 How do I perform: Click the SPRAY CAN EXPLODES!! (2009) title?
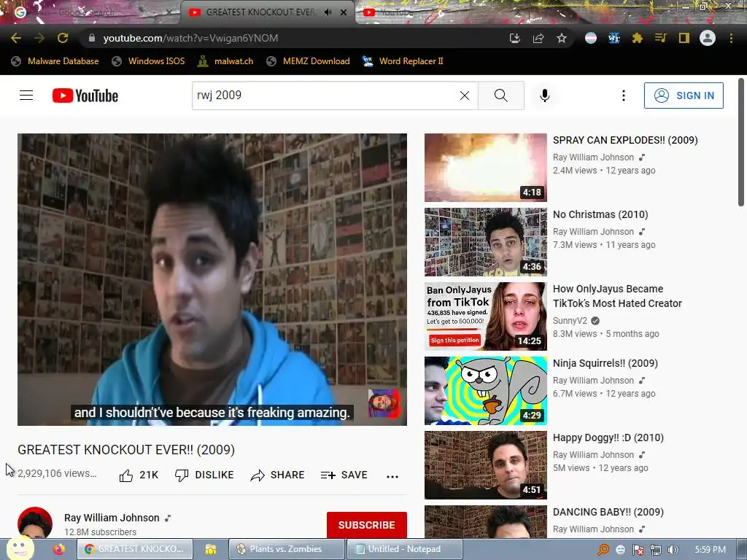pyautogui.click(x=625, y=140)
